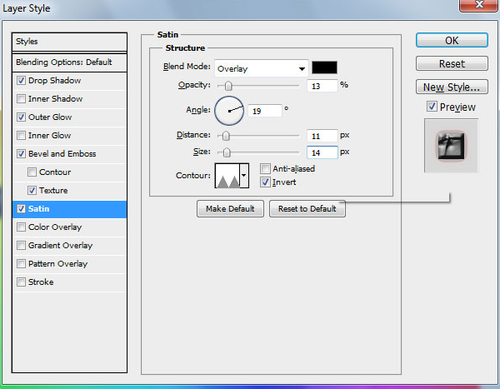Uncheck the Satin style checkbox
500x389 pixels.
pos(21,209)
